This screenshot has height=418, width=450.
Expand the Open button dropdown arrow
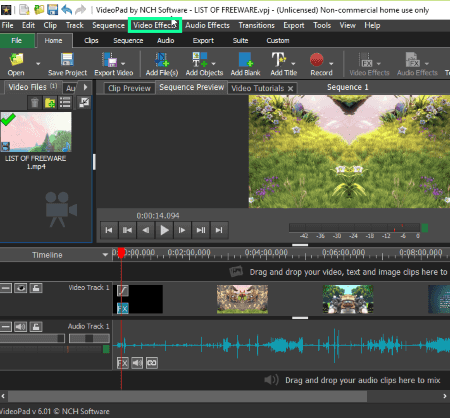coord(38,64)
